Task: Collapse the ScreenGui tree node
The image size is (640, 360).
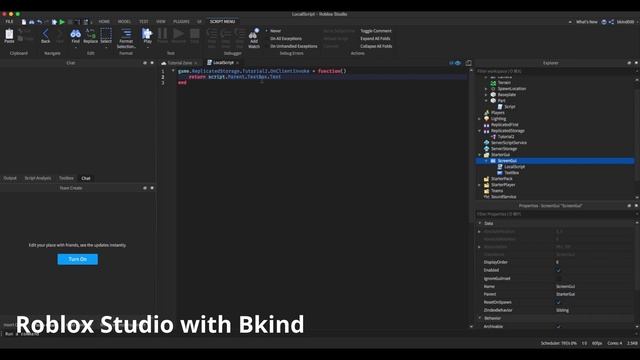Action: (x=486, y=161)
